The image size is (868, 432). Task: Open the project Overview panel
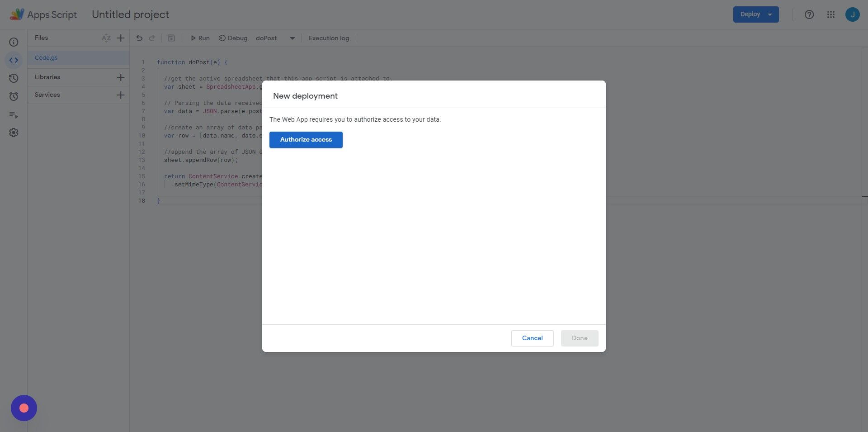point(14,42)
